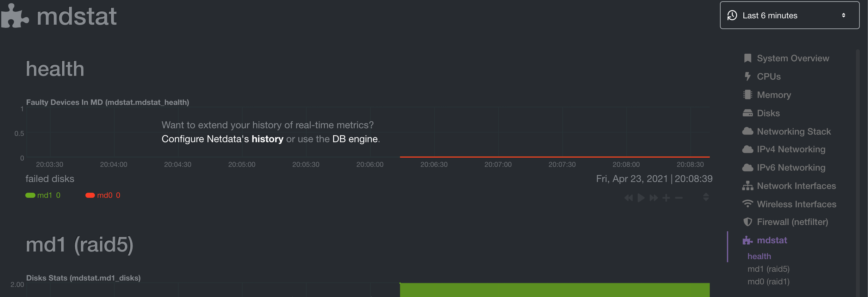Click the bold history link
The width and height of the screenshot is (868, 297).
(268, 139)
